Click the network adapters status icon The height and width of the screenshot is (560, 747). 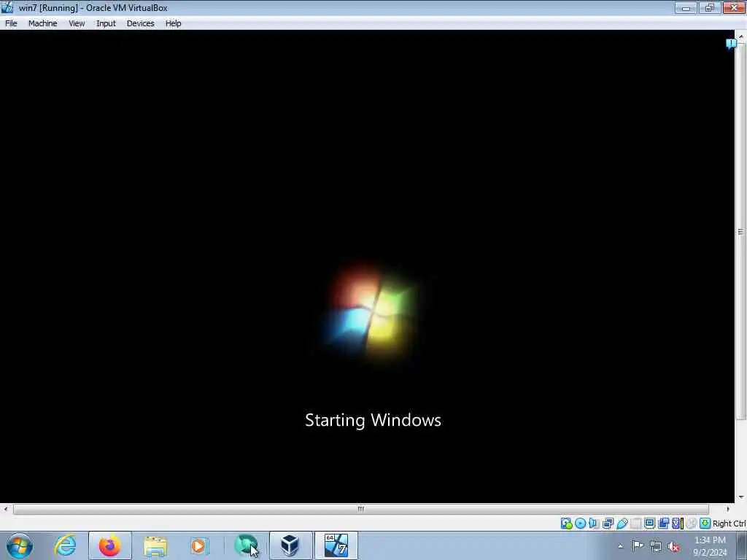click(x=608, y=524)
